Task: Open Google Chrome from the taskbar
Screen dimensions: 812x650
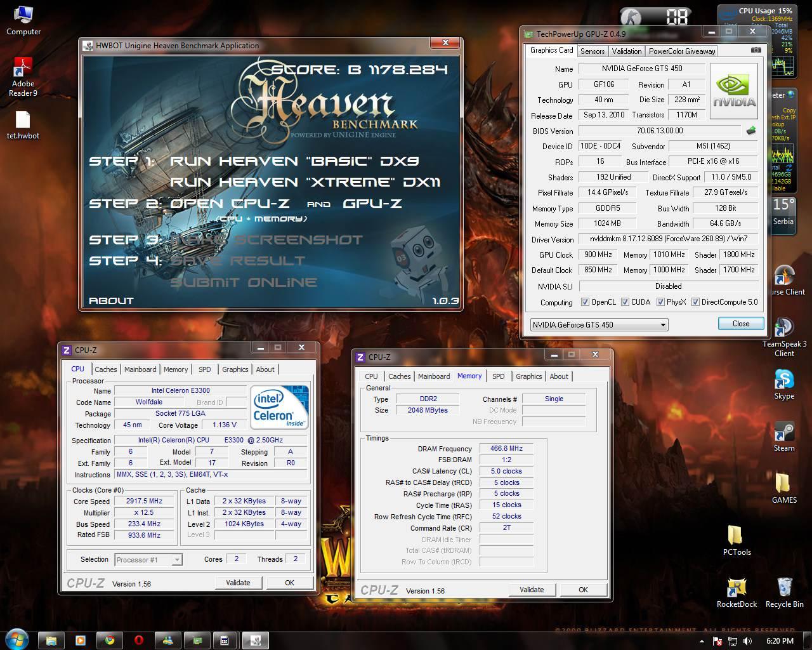Action: (109, 640)
